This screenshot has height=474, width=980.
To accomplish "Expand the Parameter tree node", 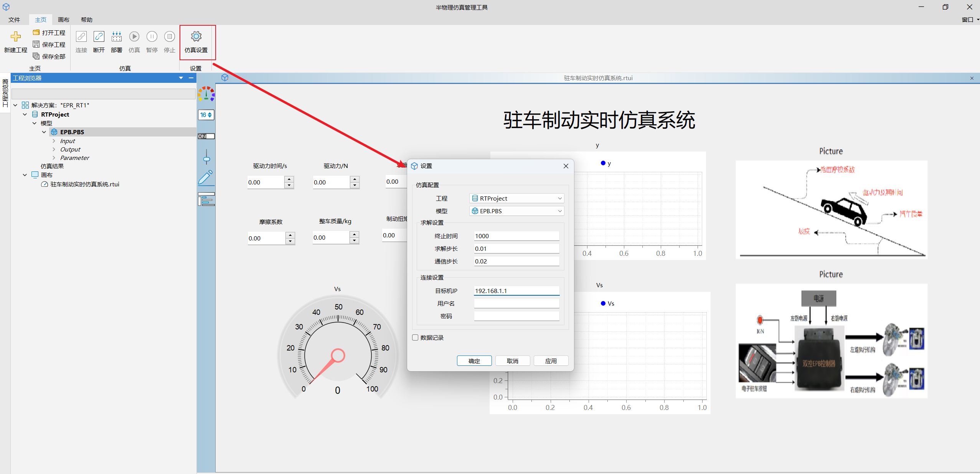I will tap(54, 158).
